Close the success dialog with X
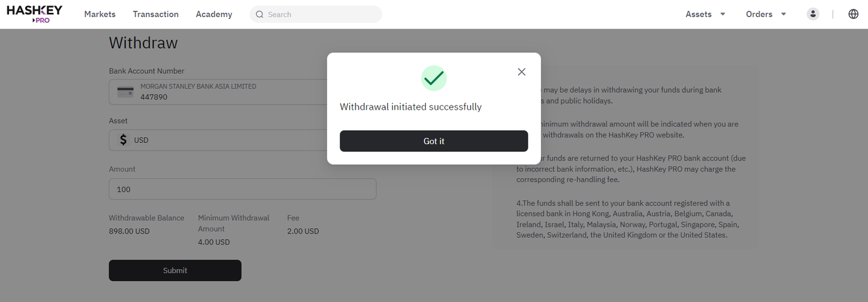The image size is (868, 302). tap(521, 72)
